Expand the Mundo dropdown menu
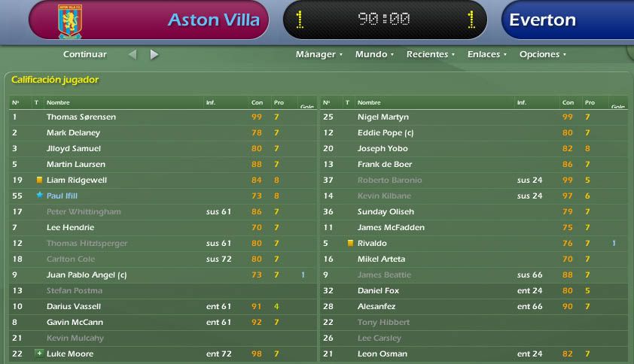The image size is (634, 364). point(374,54)
